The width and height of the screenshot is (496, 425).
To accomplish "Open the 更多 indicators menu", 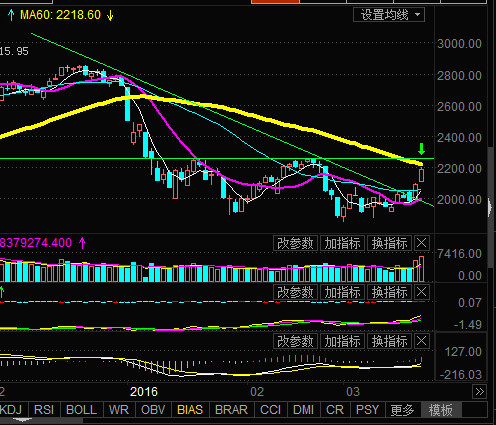I will tap(402, 410).
